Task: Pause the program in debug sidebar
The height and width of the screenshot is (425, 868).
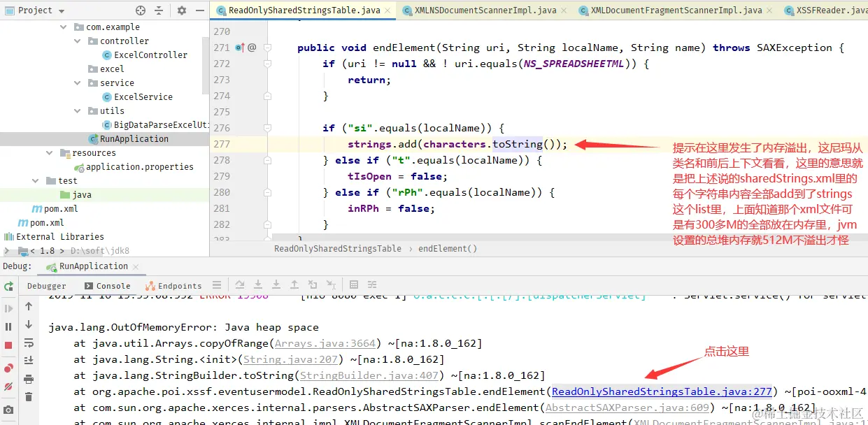Action: click(x=8, y=326)
